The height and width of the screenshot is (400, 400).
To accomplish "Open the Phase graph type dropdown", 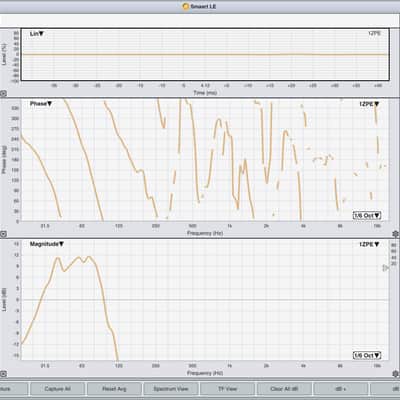I will 41,104.
